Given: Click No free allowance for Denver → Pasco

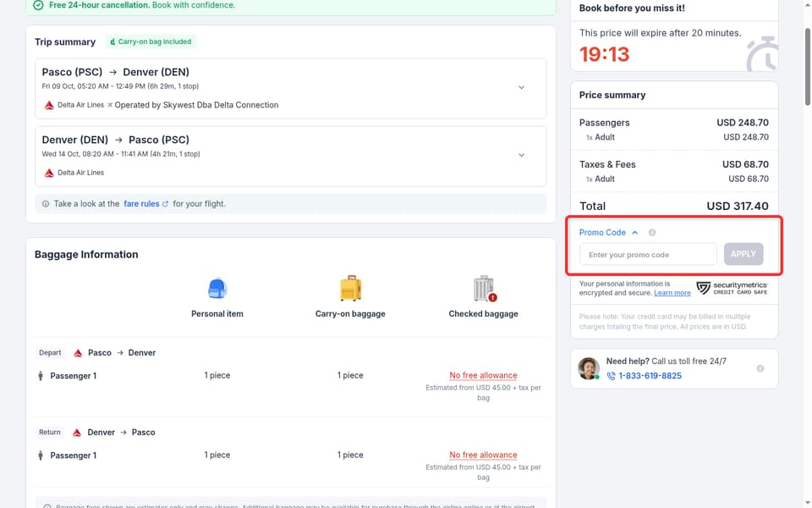Looking at the screenshot, I should pos(483,455).
